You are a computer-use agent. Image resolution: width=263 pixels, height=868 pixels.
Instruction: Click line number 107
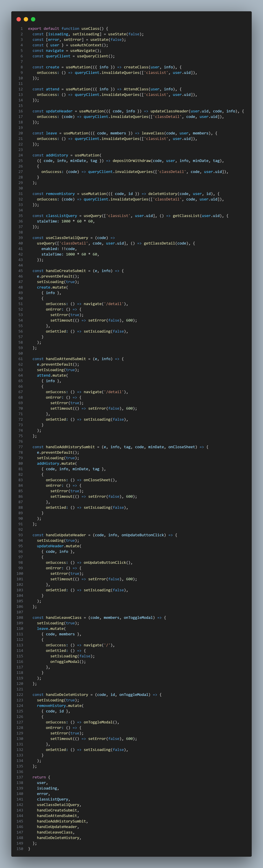[20, 612]
